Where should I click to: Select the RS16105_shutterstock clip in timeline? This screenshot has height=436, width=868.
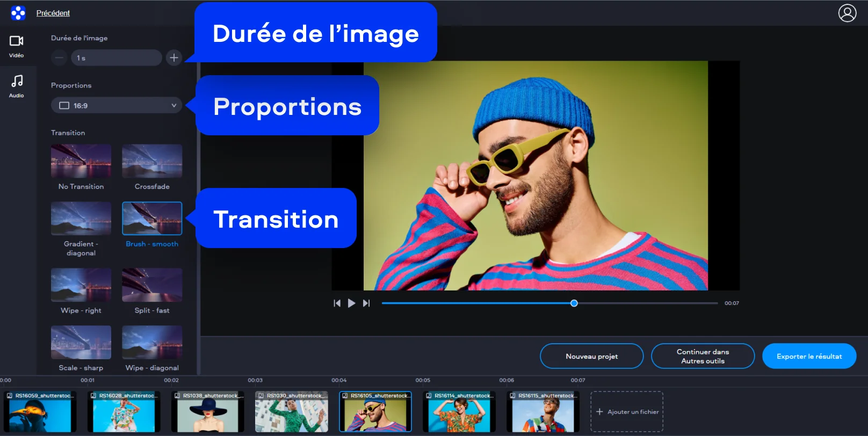[x=375, y=412]
